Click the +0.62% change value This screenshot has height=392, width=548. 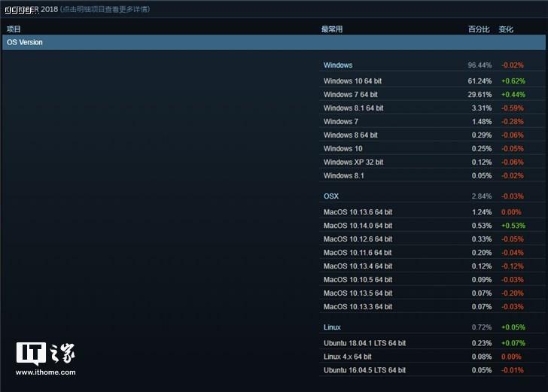click(x=513, y=81)
